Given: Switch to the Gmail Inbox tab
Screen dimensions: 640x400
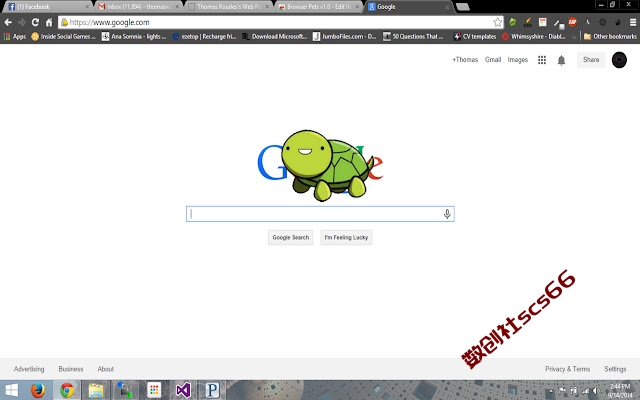Looking at the screenshot, I should (x=139, y=7).
